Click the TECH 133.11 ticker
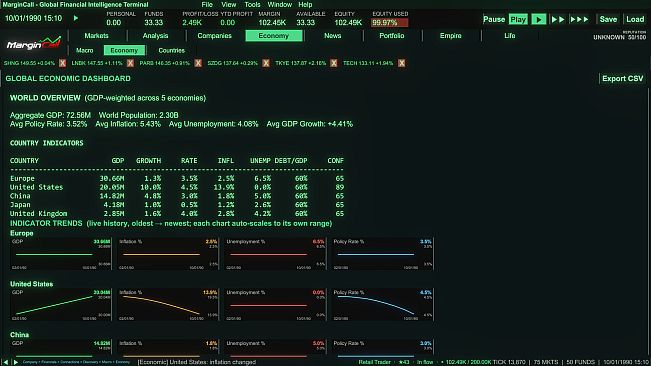 coord(368,63)
